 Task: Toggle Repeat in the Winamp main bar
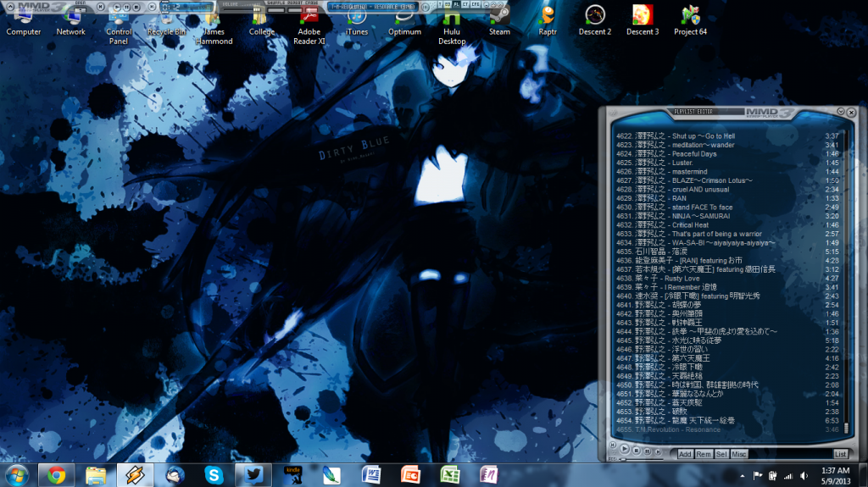click(294, 10)
